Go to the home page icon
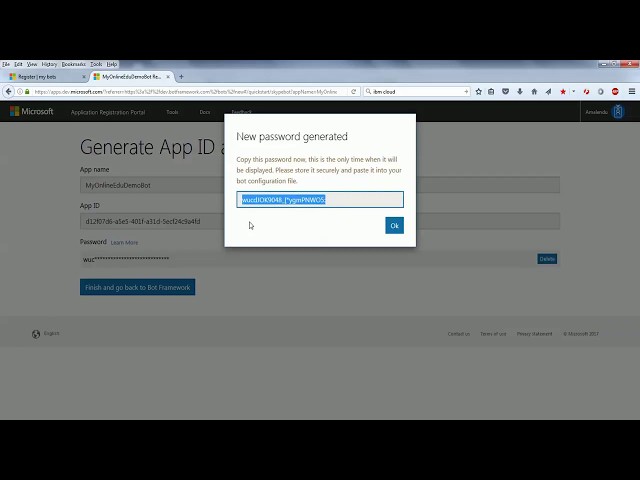Viewport: 640px width, 480px height. pos(534,91)
